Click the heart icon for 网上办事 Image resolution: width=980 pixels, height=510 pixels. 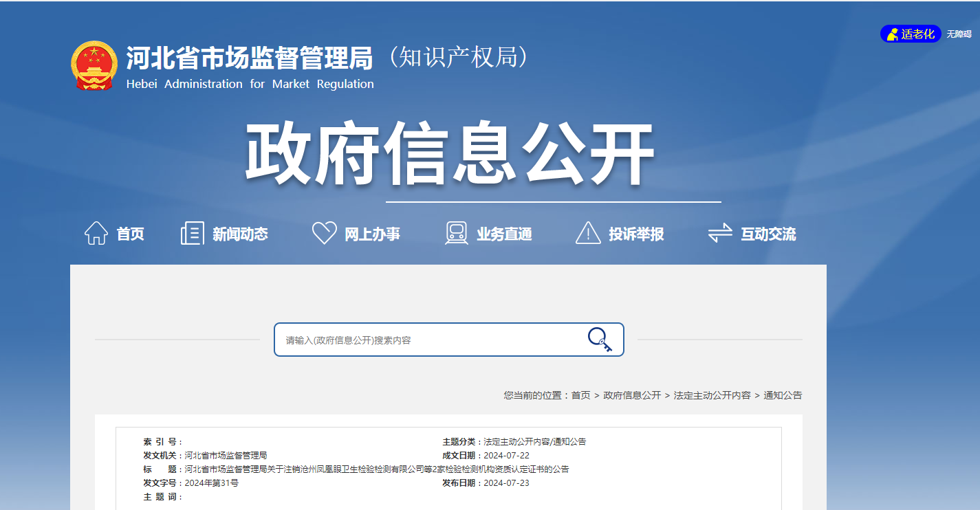[324, 233]
